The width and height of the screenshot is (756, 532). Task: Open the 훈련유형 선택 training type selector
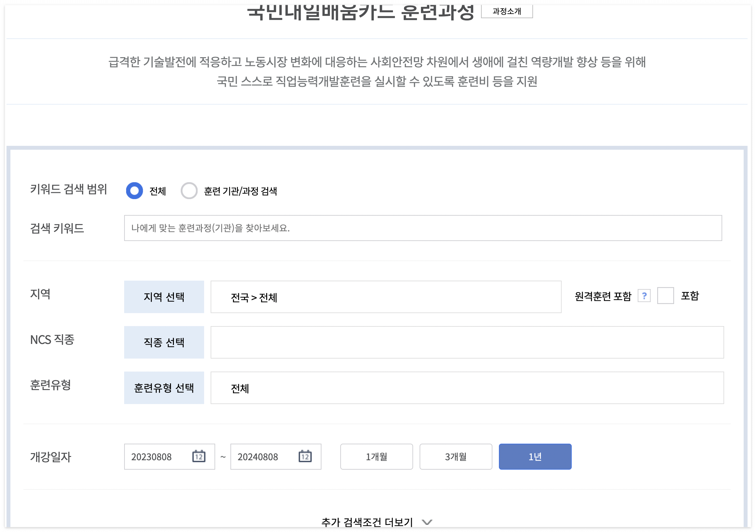pos(164,387)
